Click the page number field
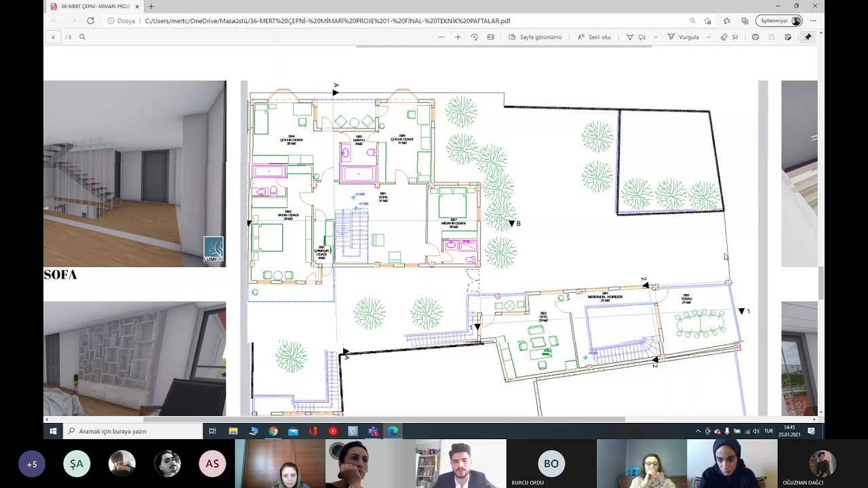The width and height of the screenshot is (868, 488). tap(53, 37)
